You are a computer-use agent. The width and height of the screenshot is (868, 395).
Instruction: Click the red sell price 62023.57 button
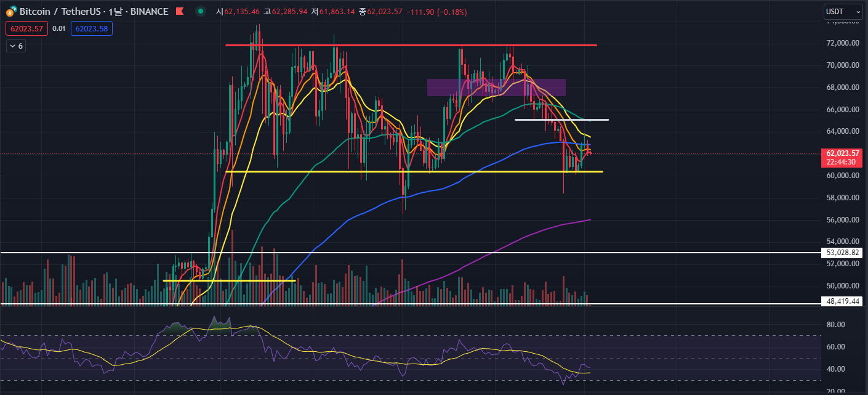[26, 28]
